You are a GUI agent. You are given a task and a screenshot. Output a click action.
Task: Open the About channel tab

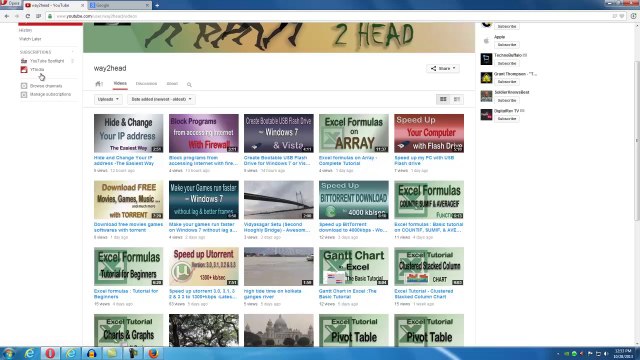coord(172,83)
